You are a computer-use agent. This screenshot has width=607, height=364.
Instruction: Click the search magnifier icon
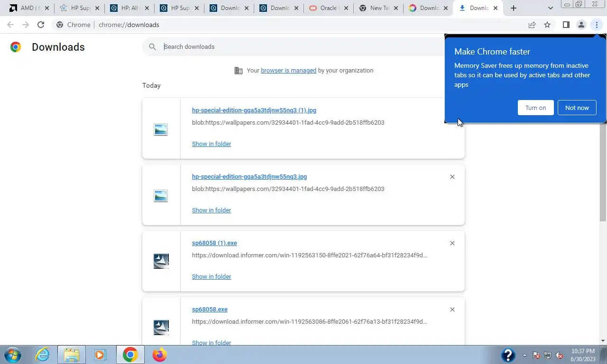(152, 46)
